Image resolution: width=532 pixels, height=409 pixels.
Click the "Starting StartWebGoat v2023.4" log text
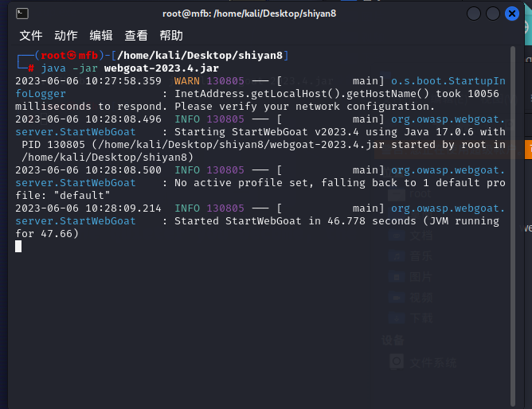coord(267,132)
